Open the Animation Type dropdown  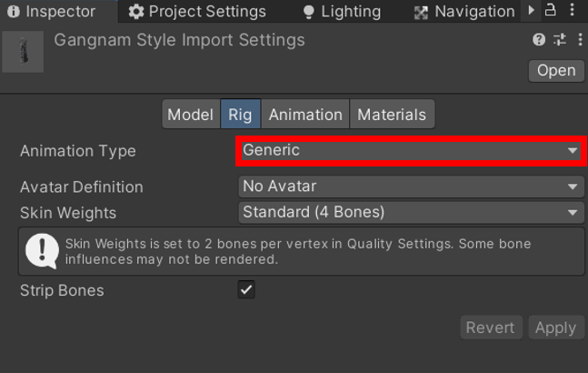[x=412, y=150]
